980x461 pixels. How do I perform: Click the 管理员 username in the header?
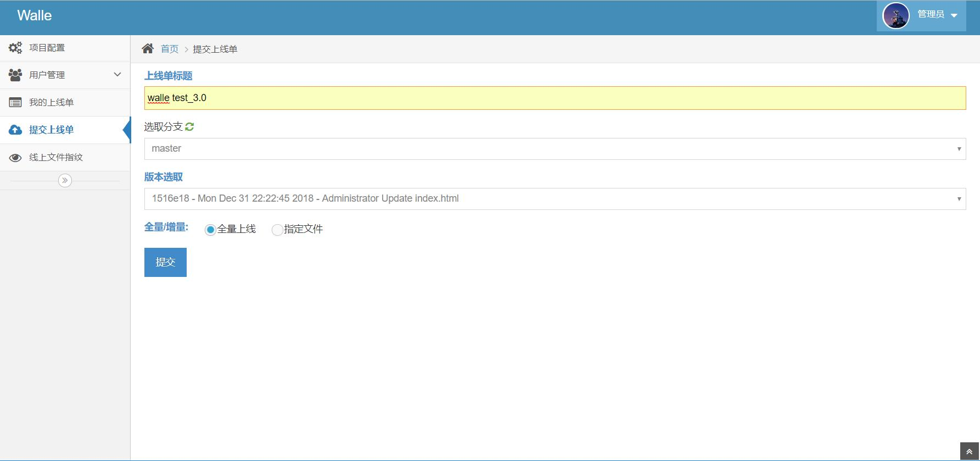point(931,14)
